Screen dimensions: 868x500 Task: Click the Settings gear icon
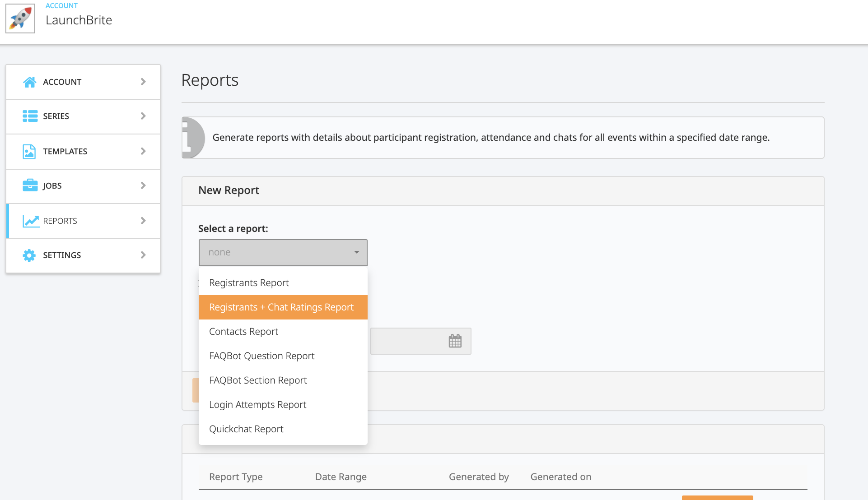pos(29,255)
